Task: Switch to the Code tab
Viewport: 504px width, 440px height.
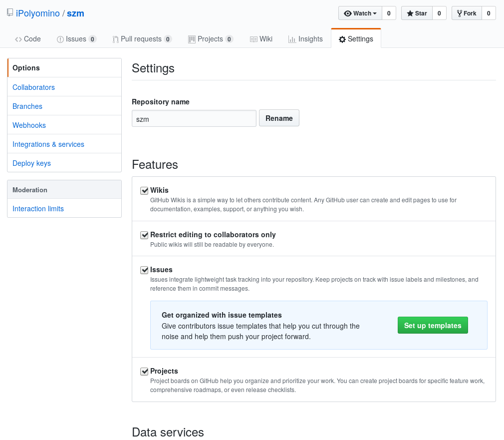Action: (27, 39)
